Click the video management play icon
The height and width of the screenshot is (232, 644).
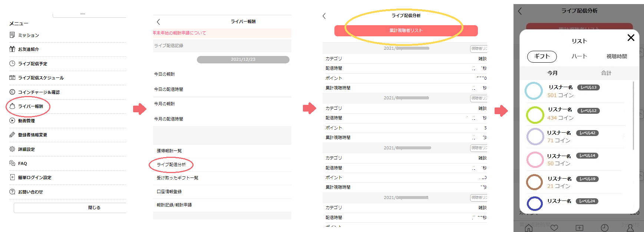pyautogui.click(x=12, y=120)
